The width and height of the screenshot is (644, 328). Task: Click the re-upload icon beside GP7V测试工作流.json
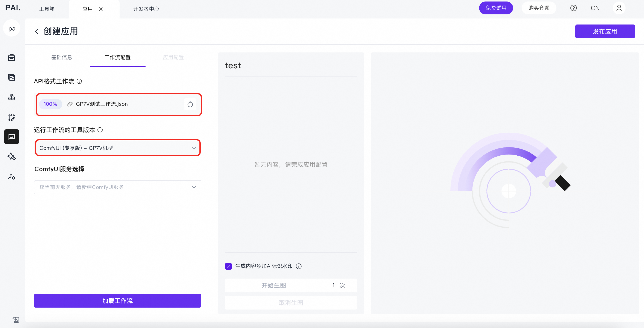tap(190, 104)
